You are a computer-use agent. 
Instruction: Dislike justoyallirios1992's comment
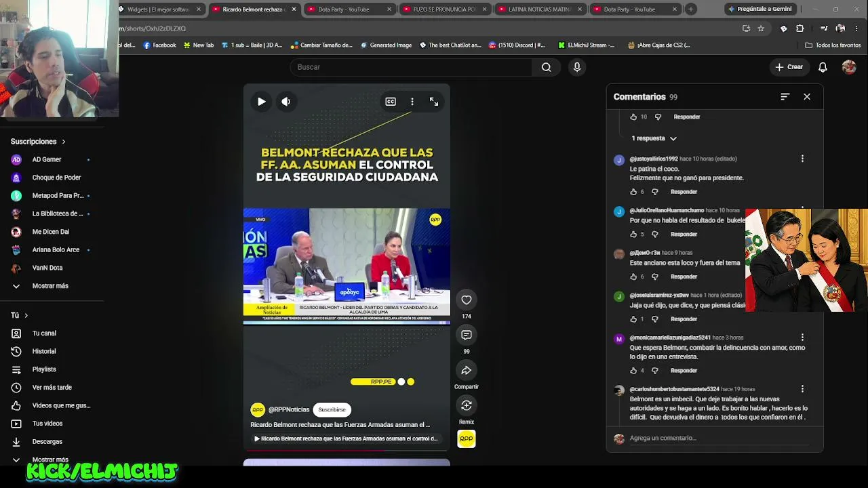pos(655,192)
